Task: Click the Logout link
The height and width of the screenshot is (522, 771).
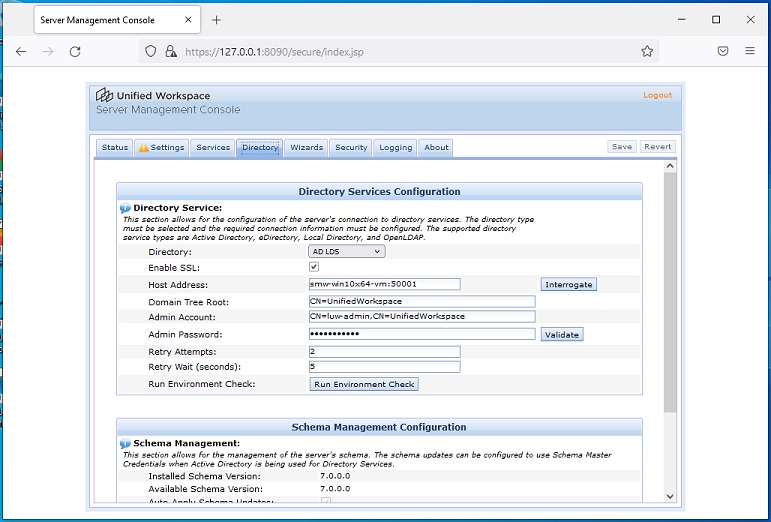Action: [x=657, y=95]
